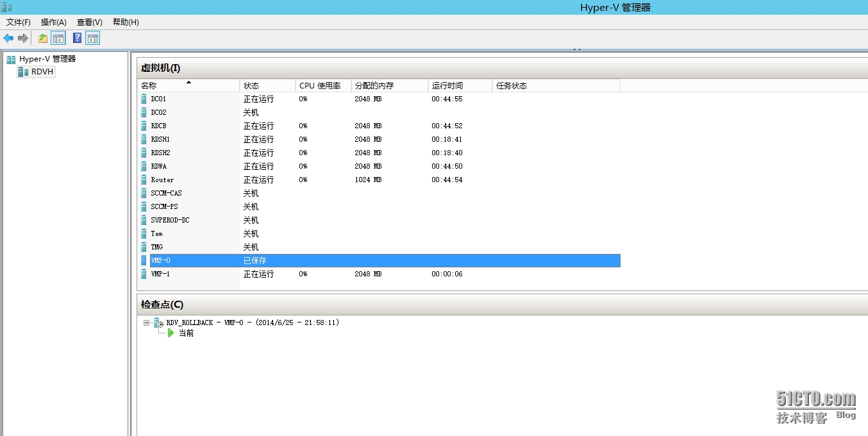Click the DC01 virtual machine icon
The height and width of the screenshot is (436, 868).
pos(144,99)
